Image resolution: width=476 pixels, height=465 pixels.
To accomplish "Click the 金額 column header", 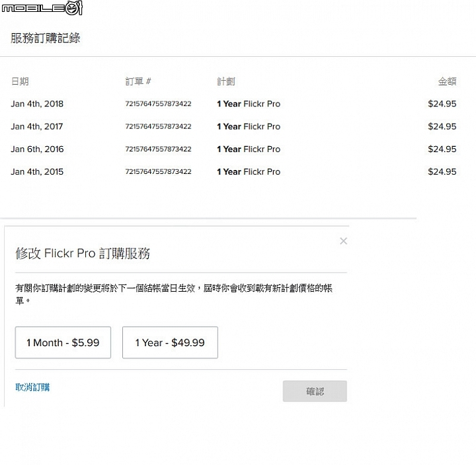I will (x=447, y=81).
